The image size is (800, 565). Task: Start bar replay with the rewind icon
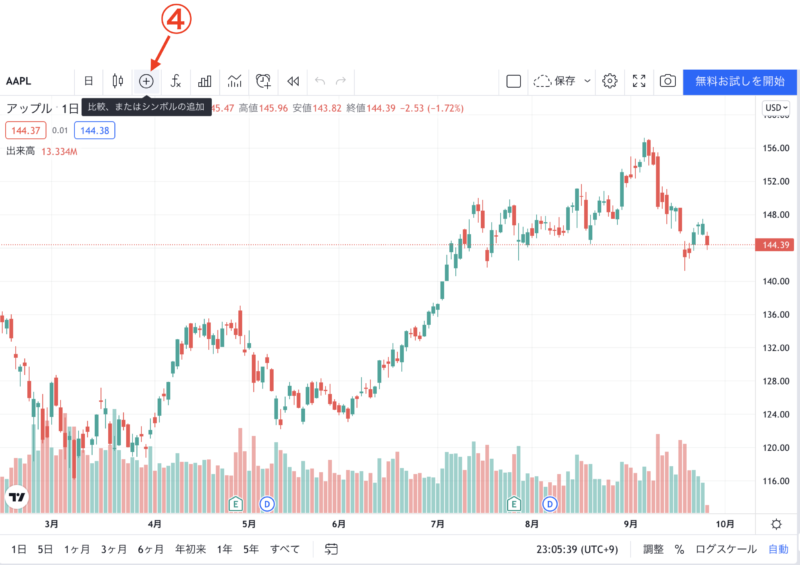(x=293, y=81)
